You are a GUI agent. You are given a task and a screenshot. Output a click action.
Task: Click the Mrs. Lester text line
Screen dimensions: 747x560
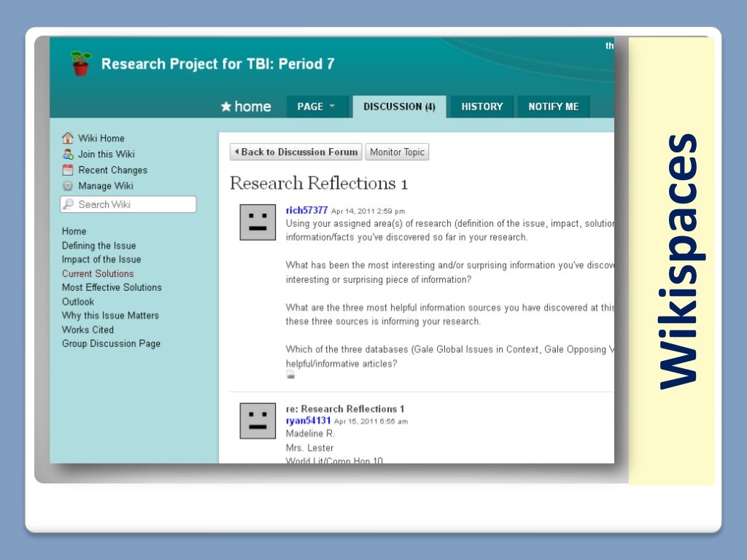pos(309,448)
